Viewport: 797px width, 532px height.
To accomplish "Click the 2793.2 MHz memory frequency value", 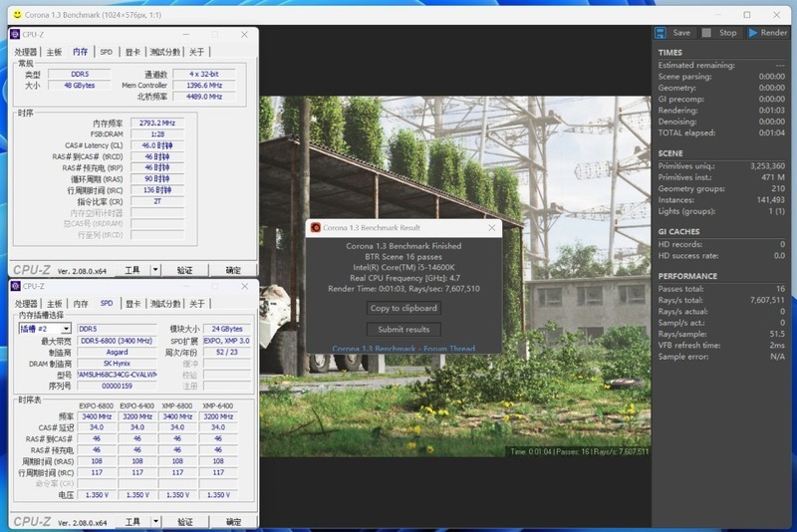I will click(x=157, y=123).
